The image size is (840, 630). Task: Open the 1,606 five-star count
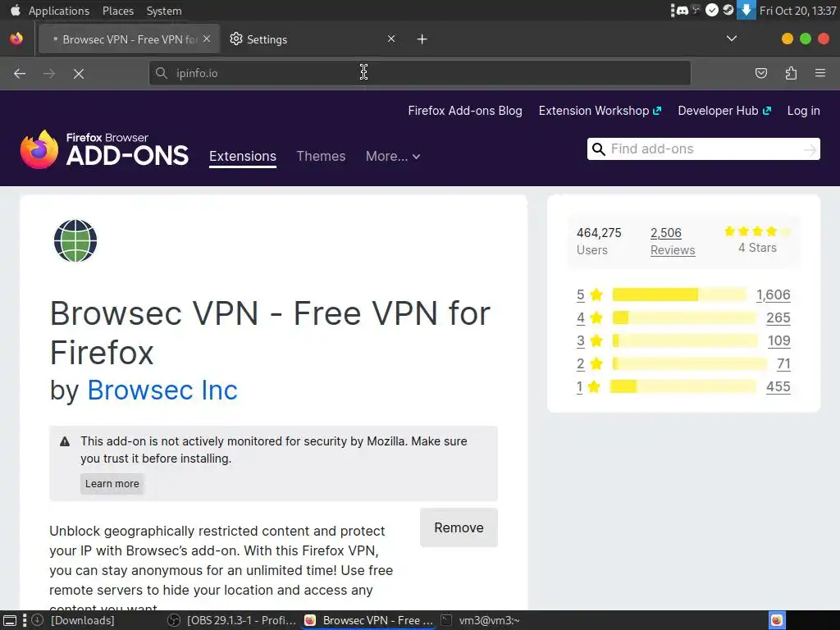click(773, 294)
